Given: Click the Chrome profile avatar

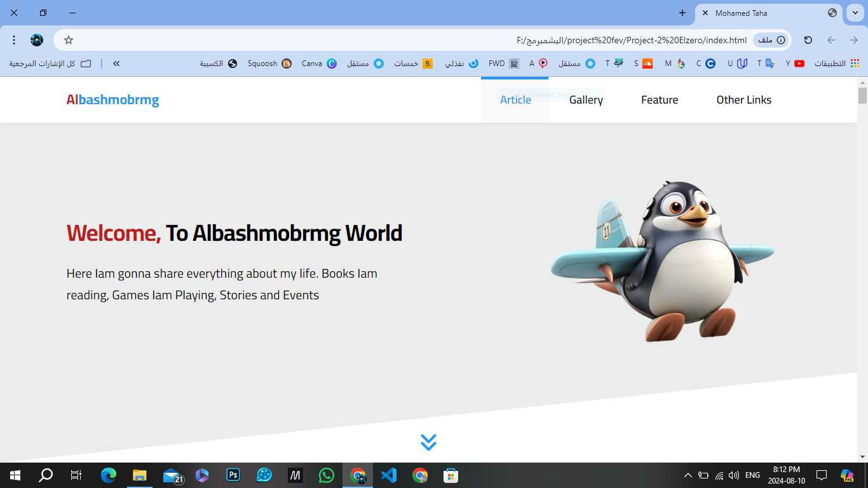Looking at the screenshot, I should (x=37, y=40).
